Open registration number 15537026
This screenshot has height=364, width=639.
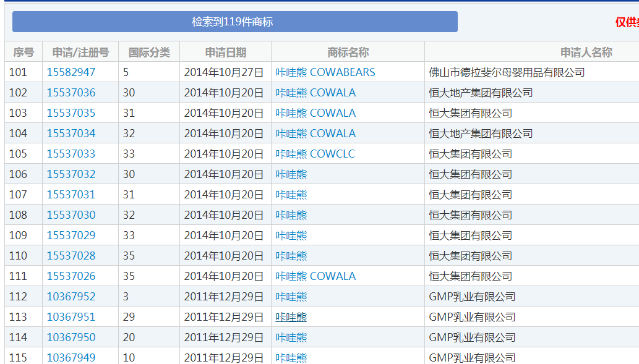pos(71,276)
